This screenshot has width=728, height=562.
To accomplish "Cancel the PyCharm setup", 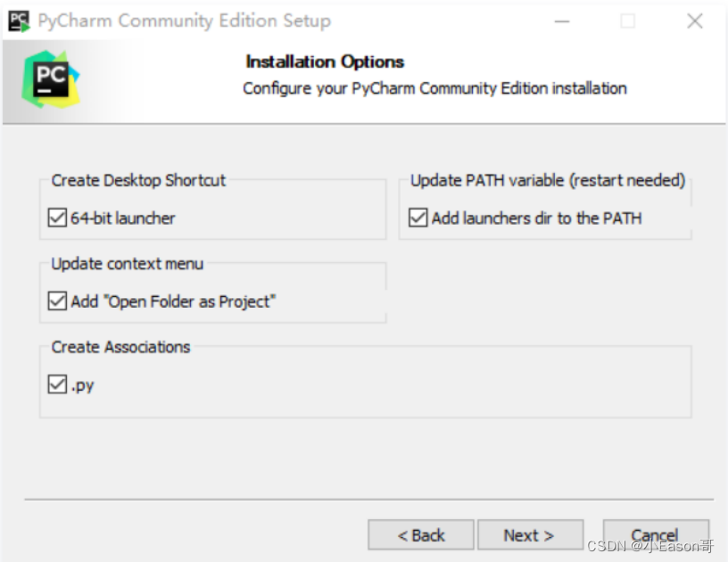I will (x=656, y=535).
